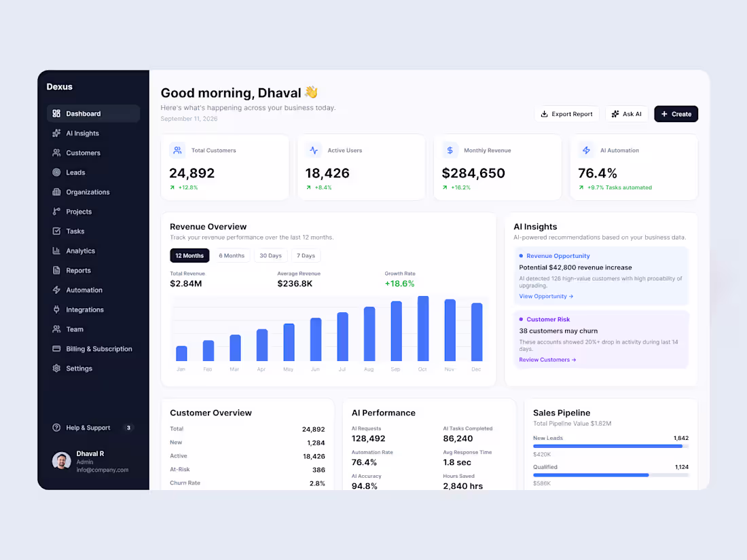747x560 pixels.
Task: Click the Dhaval R profile avatar
Action: tap(61, 461)
